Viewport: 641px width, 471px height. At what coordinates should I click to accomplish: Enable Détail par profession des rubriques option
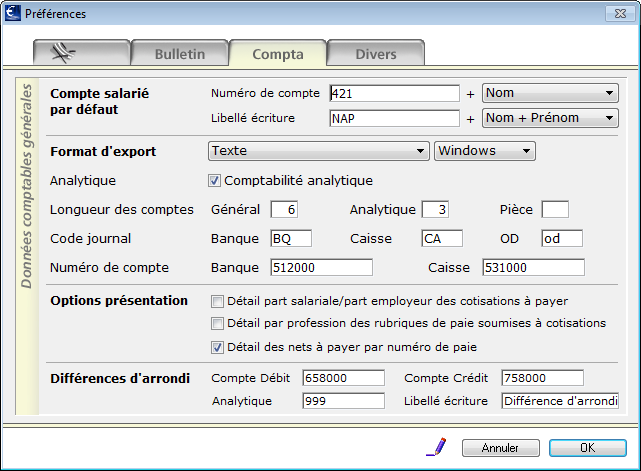(217, 323)
